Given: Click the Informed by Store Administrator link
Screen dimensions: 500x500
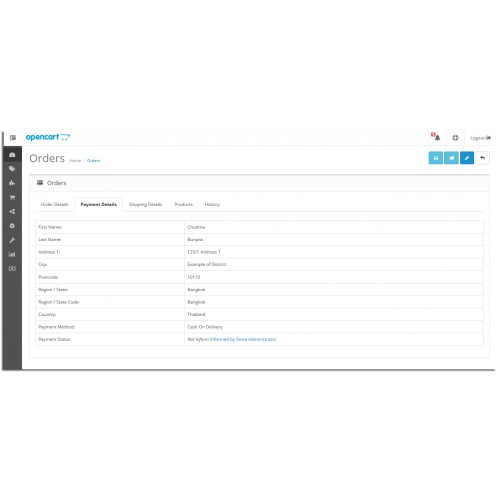Looking at the screenshot, I should 243,339.
